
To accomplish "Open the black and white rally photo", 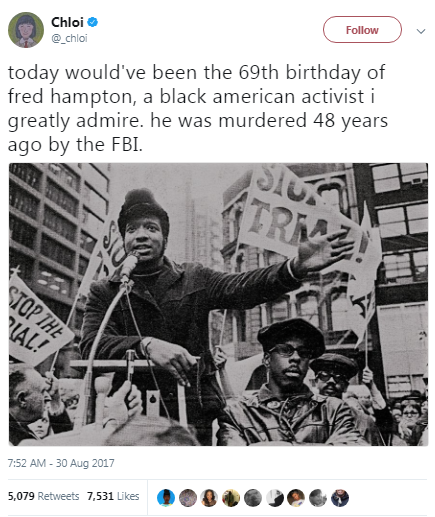I will tap(218, 304).
